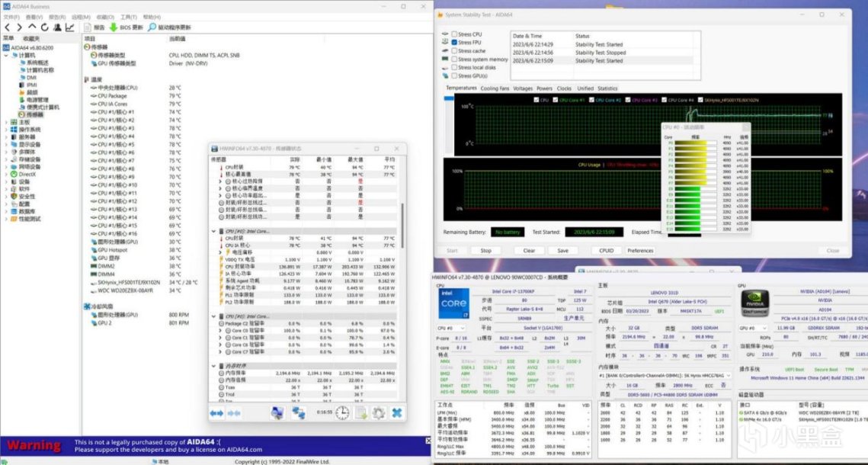
Task: Open Preferences in Stability Test
Action: pos(640,251)
